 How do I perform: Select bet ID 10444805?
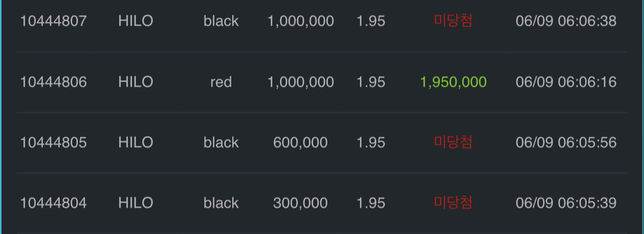(53, 143)
